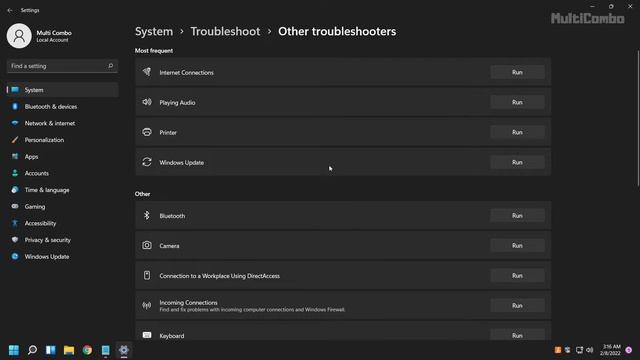Run the Printer troubleshooter
640x360 pixels.
[517, 132]
